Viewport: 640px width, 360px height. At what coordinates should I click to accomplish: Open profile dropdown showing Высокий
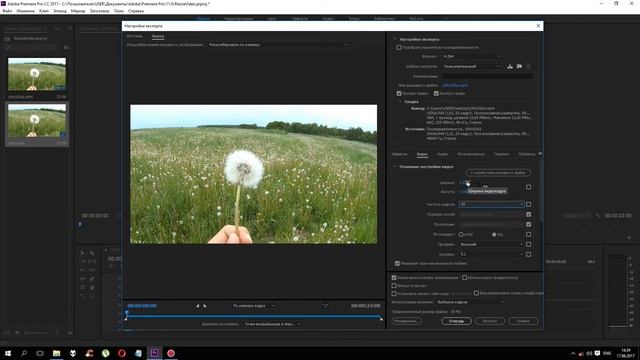click(491, 244)
